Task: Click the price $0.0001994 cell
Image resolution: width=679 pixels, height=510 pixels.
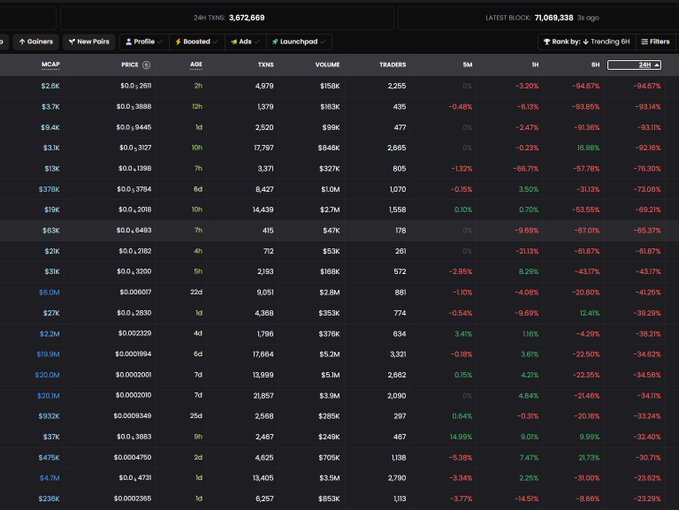Action: pos(133,354)
